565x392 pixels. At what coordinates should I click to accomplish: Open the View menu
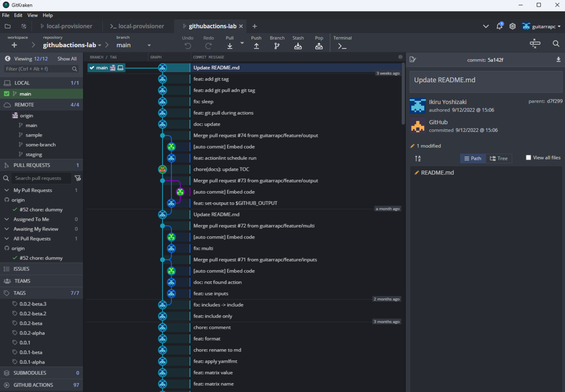point(32,15)
